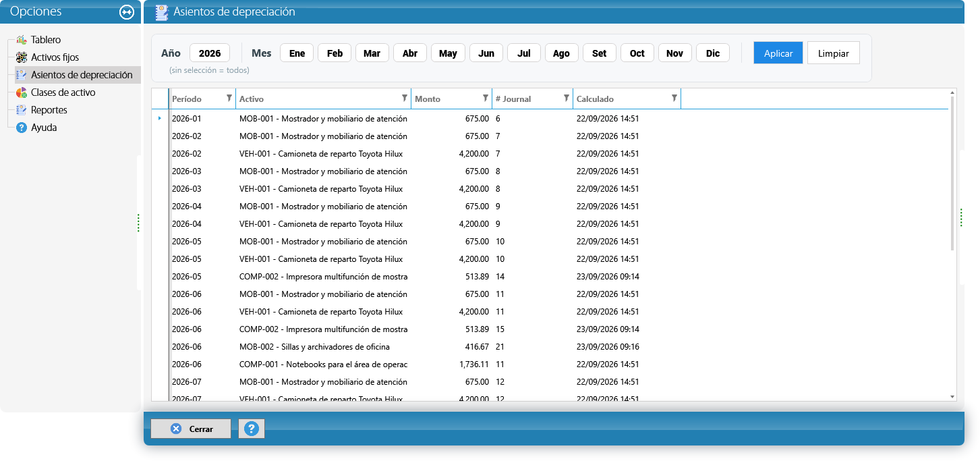Click the Asientos de depreciación header icon

coord(162,12)
